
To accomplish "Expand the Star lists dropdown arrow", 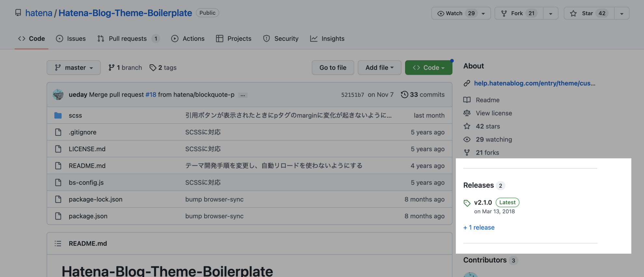I will click(622, 13).
